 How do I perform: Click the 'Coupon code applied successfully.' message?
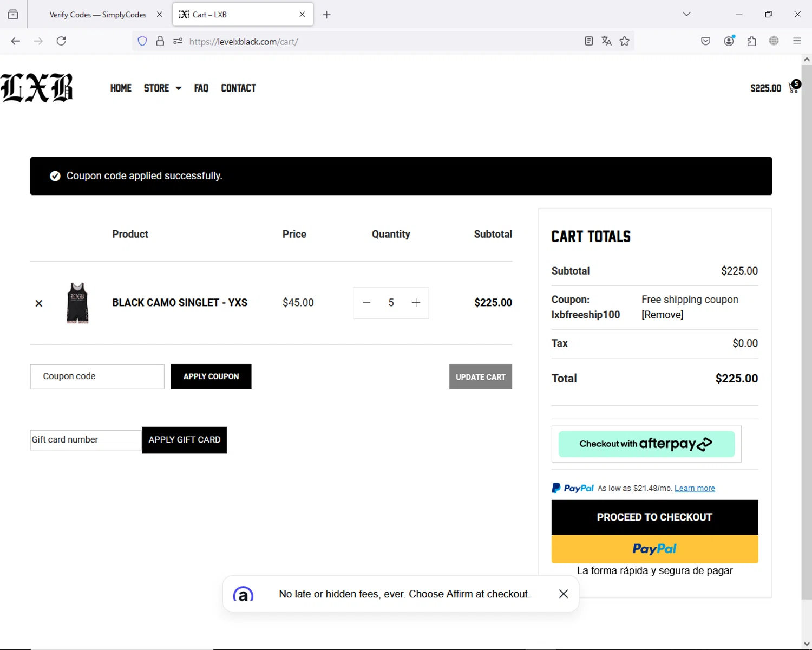(145, 176)
